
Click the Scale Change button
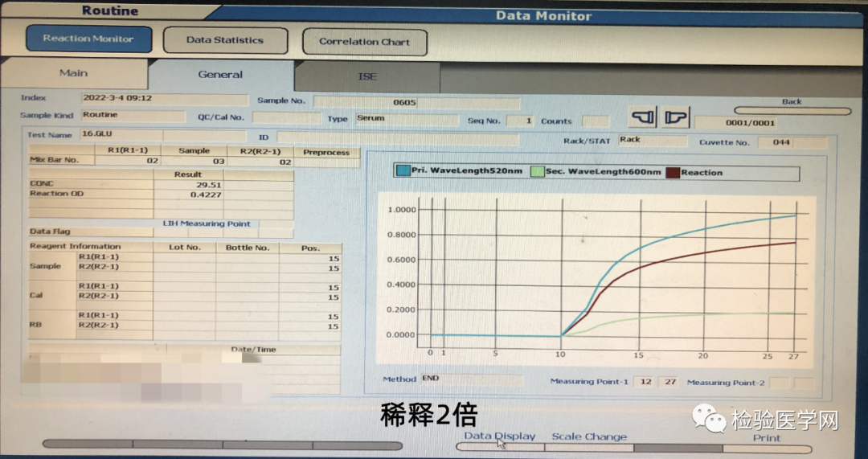click(x=589, y=437)
